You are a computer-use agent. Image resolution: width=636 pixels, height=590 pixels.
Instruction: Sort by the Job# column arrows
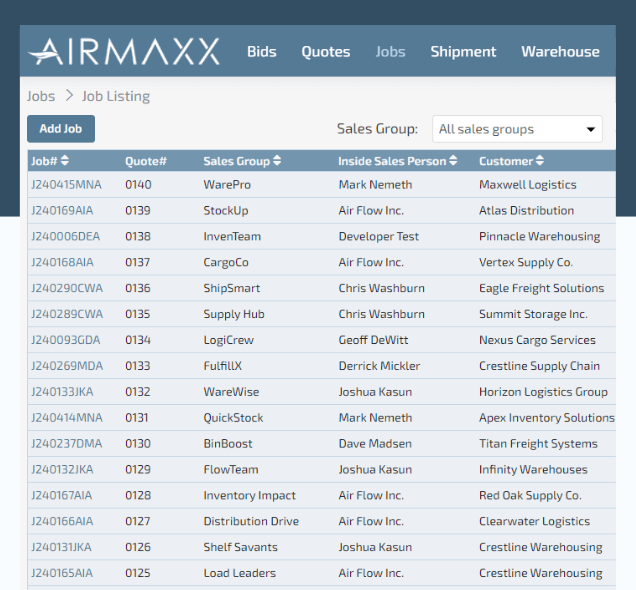click(x=66, y=161)
